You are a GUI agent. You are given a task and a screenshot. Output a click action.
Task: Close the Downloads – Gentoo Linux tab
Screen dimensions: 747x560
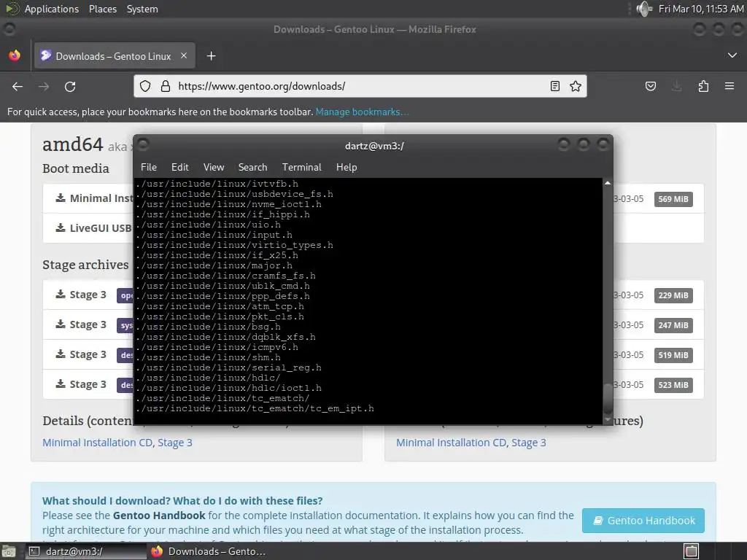point(184,55)
